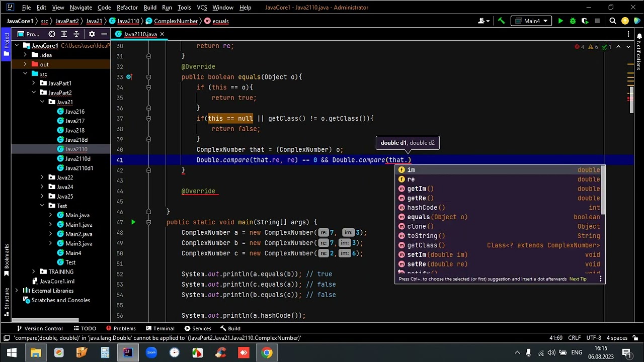The image size is (644, 362).
Task: Expand the out folder
Action: tap(25, 64)
